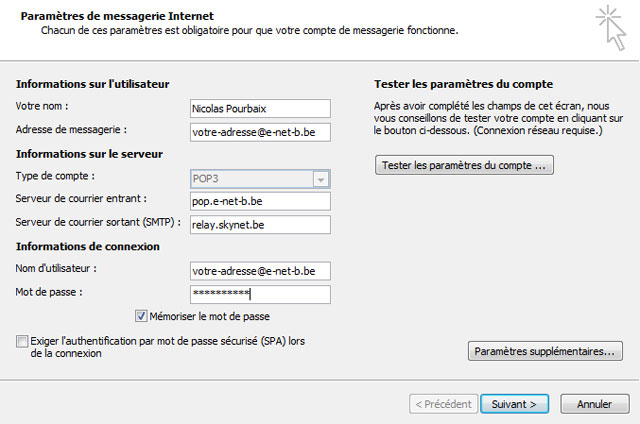Screen dimensions: 640x424
Task: Click into the Adresse de messagerie field
Action: pos(259,131)
